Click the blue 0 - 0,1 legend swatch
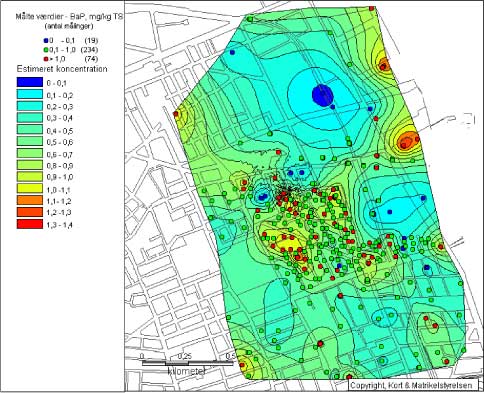Image resolution: width=484 pixels, height=393 pixels. click(30, 82)
